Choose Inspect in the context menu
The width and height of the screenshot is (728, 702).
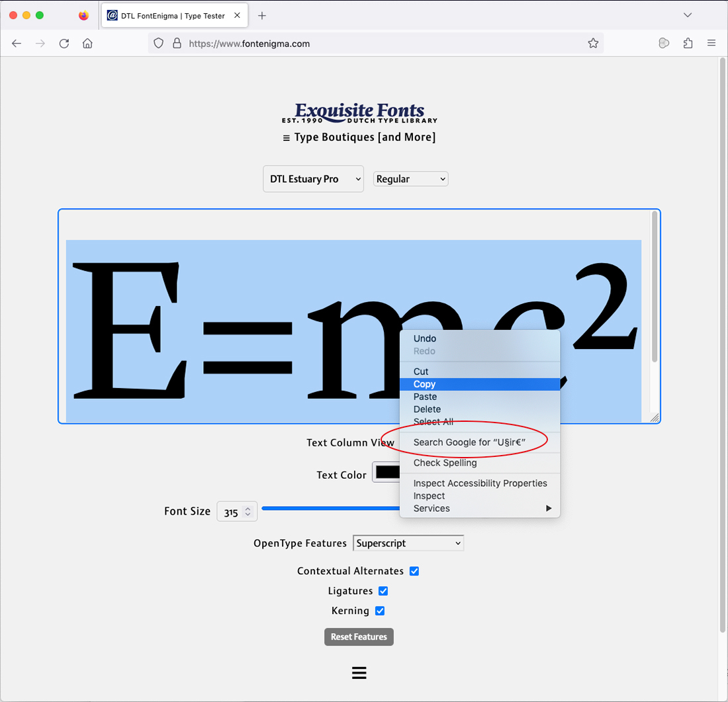(x=480, y=496)
